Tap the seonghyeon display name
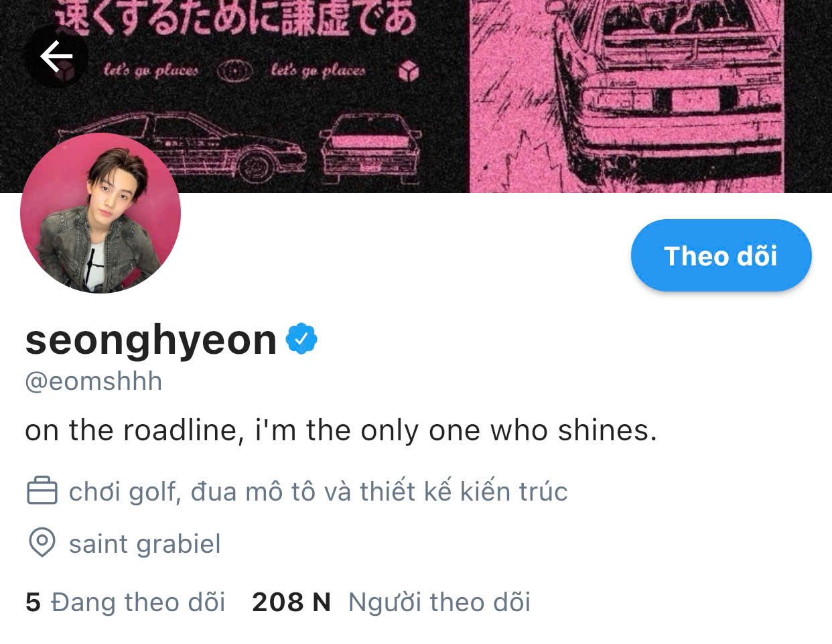832x644 pixels. [x=151, y=340]
